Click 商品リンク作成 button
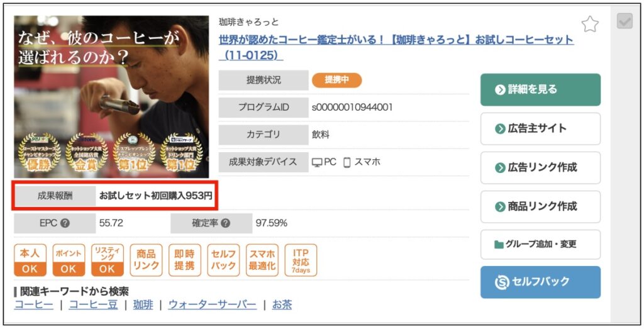Image resolution: width=644 pixels, height=329 pixels. (x=540, y=206)
